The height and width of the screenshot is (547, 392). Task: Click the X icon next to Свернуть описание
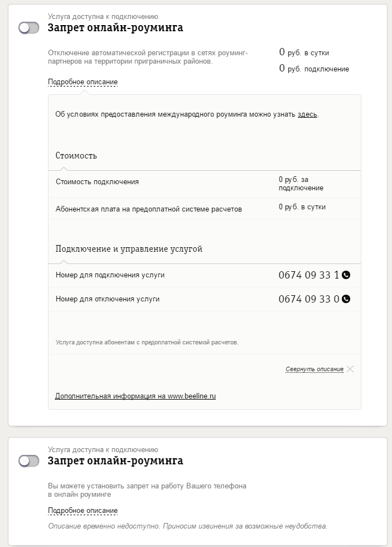point(350,369)
